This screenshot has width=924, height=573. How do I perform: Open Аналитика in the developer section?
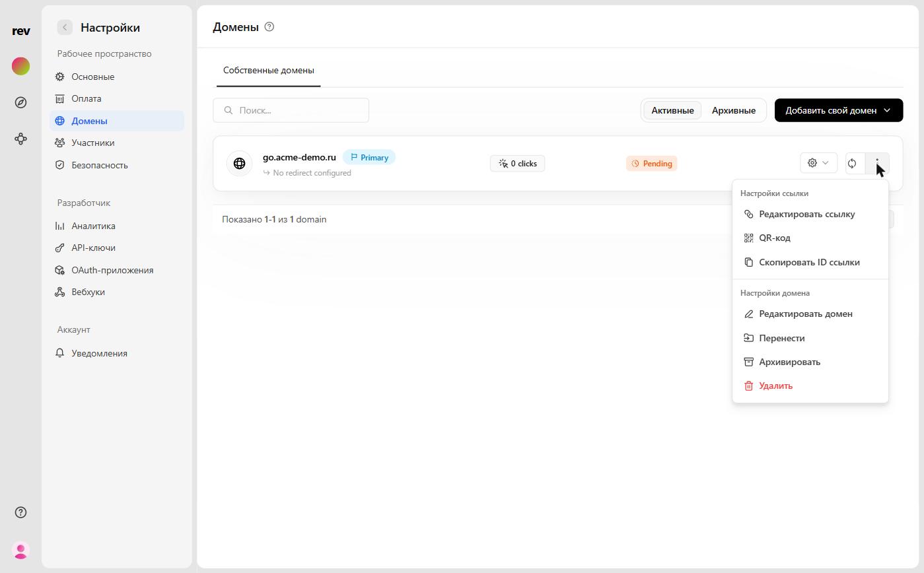117,226
